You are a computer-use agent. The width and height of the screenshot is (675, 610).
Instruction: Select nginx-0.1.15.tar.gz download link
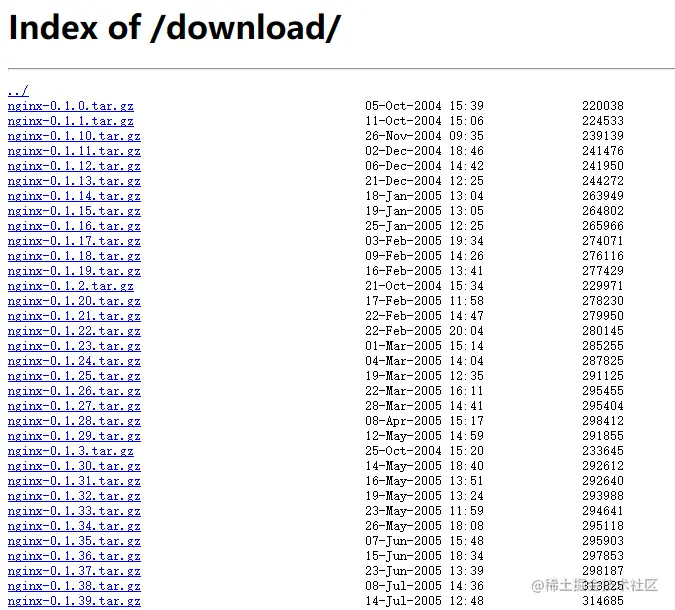coord(74,211)
